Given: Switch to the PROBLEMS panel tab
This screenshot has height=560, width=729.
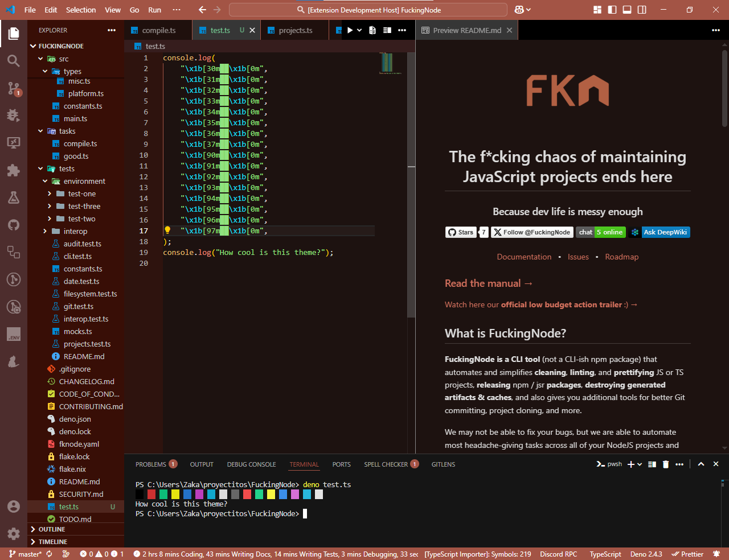Looking at the screenshot, I should (x=156, y=464).
